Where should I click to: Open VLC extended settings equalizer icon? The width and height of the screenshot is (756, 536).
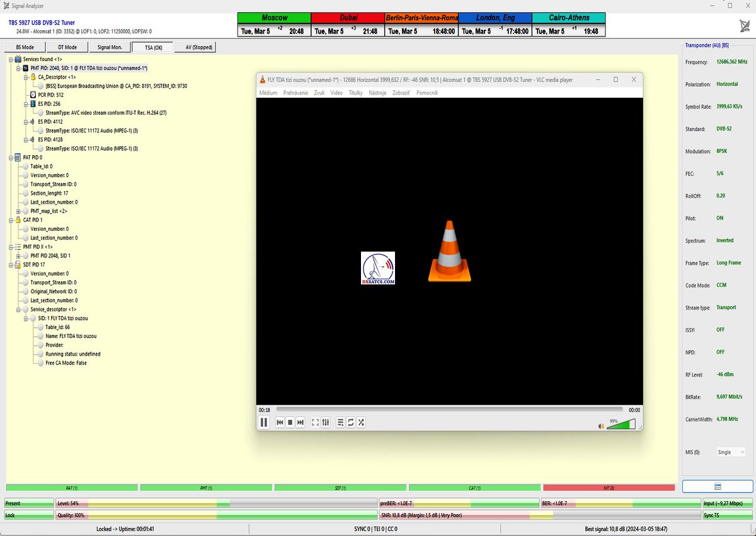326,422
